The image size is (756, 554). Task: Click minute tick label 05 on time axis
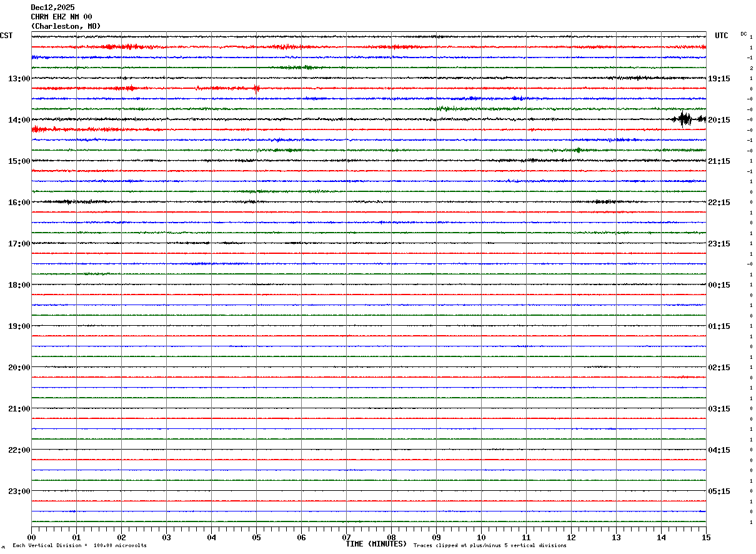pos(256,537)
